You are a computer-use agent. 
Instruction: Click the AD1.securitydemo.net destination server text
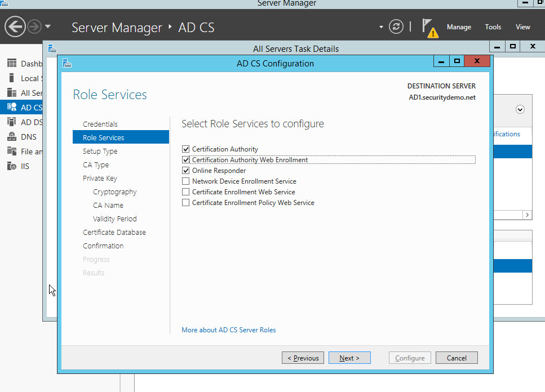point(442,97)
